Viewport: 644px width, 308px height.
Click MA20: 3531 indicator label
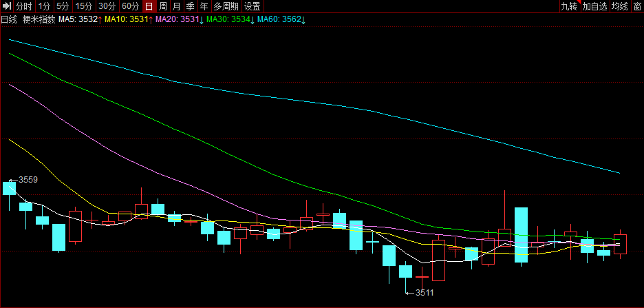click(180, 19)
